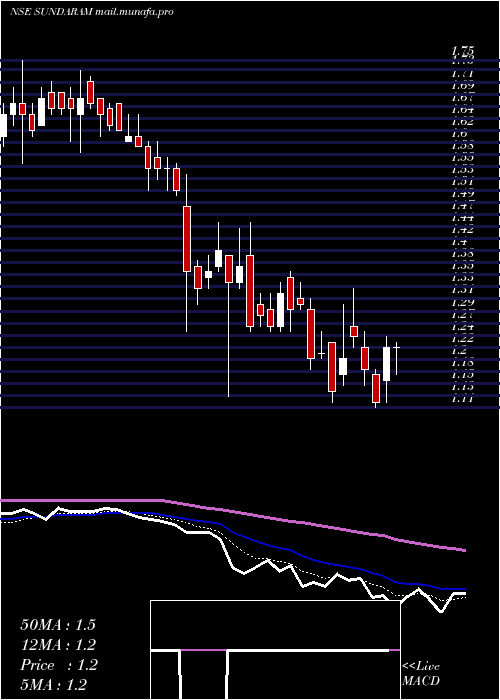Click the 1.11 price axis label

pos(462,399)
